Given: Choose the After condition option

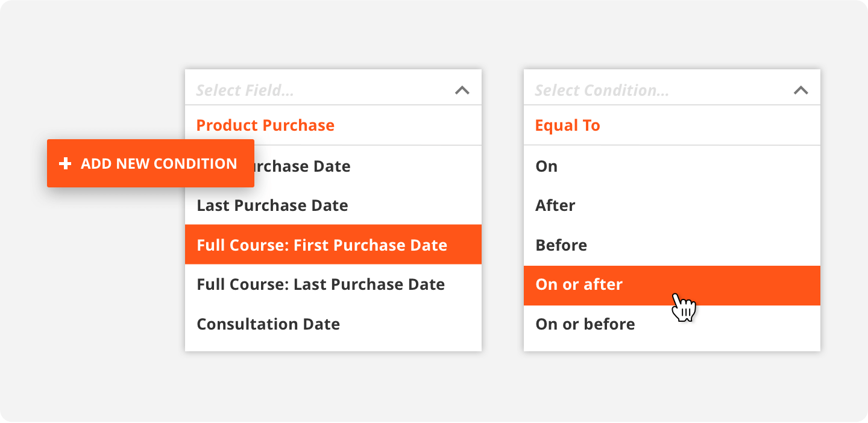Looking at the screenshot, I should [555, 205].
